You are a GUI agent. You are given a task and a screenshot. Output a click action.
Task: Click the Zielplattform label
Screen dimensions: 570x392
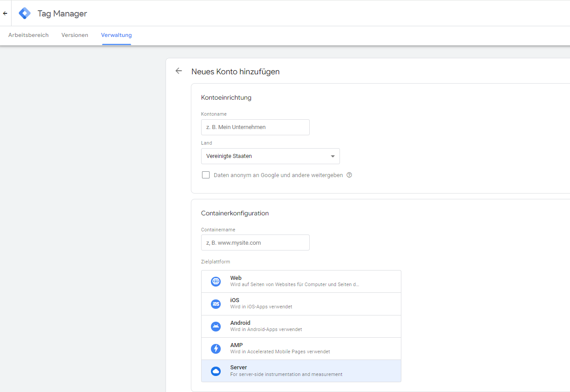(x=215, y=262)
